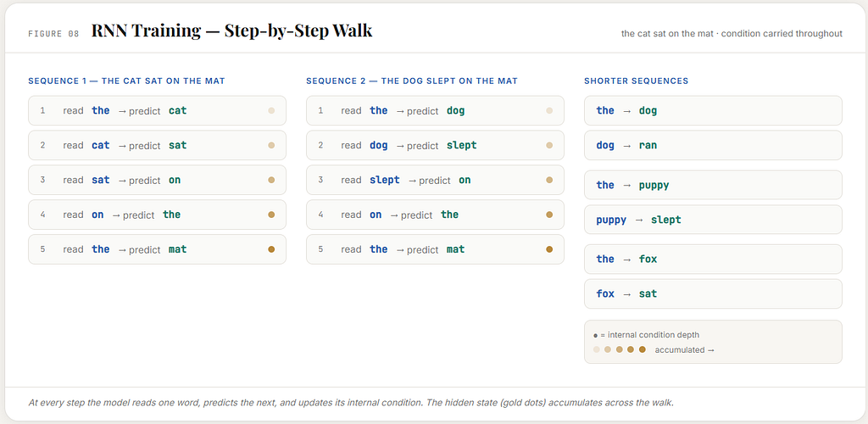Viewport: 868px width, 424px height.
Task: Select the 'fox → sat' sequence card
Action: [713, 293]
